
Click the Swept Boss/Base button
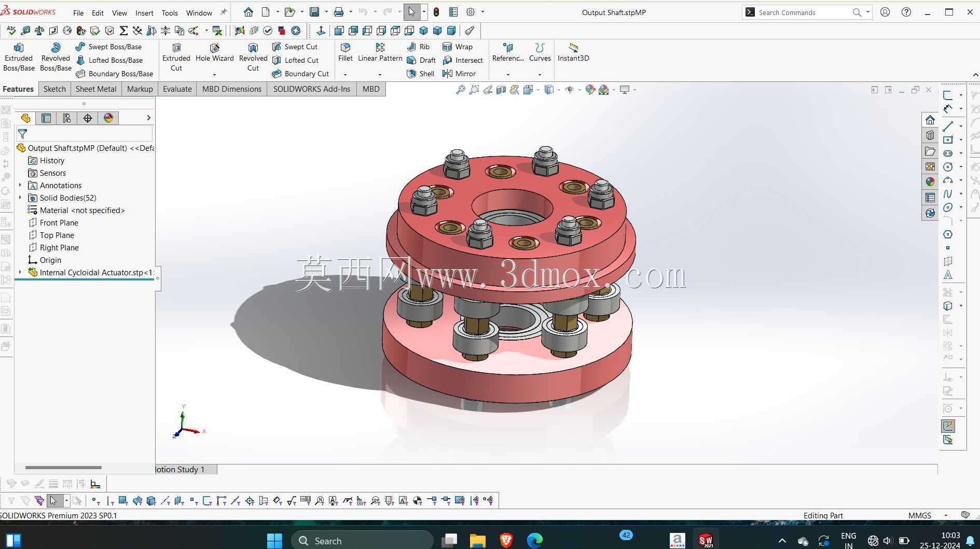108,47
